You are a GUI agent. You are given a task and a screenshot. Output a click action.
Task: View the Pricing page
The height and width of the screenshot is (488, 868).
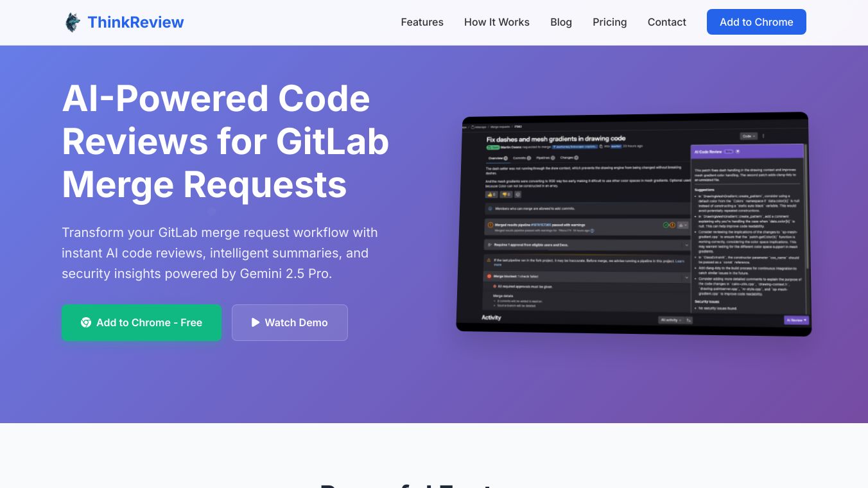[609, 22]
